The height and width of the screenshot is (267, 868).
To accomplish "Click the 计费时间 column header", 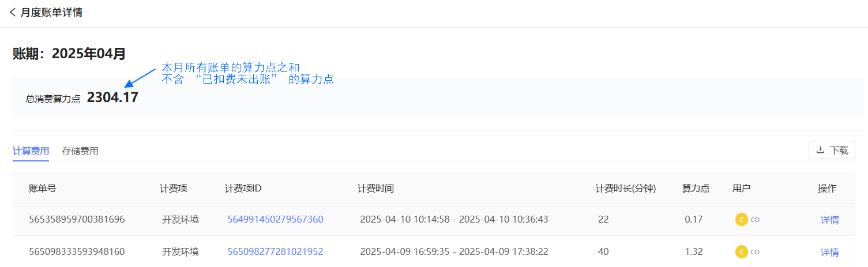I will click(x=375, y=188).
